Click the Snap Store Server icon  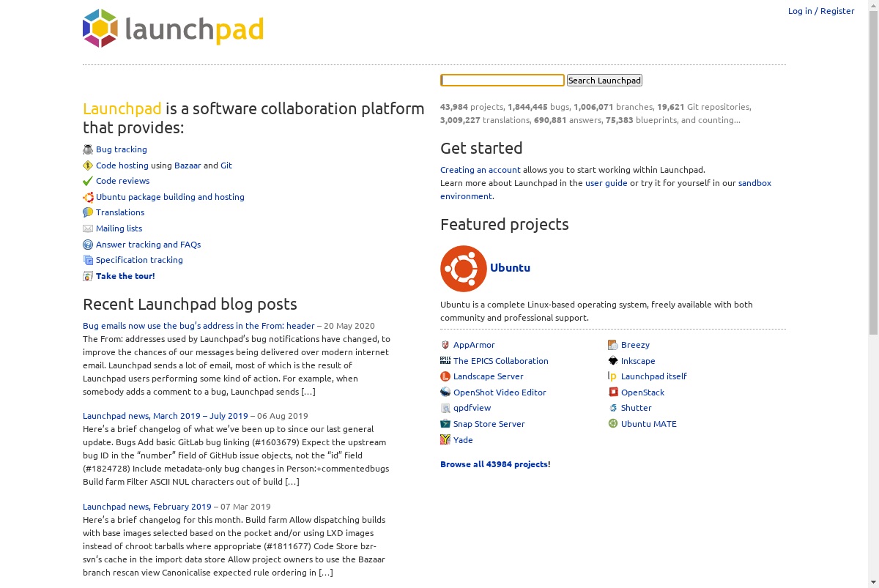coord(445,424)
